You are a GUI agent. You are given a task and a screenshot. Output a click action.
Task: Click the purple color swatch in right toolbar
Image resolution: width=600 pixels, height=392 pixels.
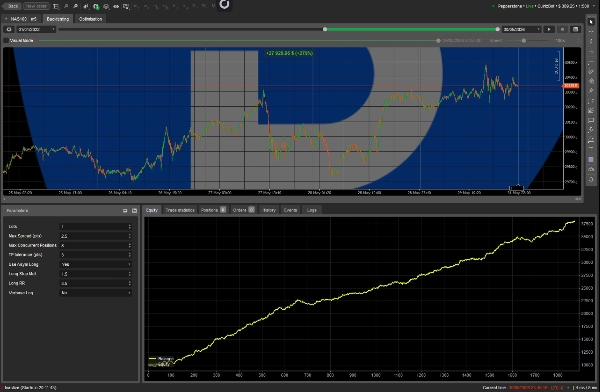pos(591,159)
